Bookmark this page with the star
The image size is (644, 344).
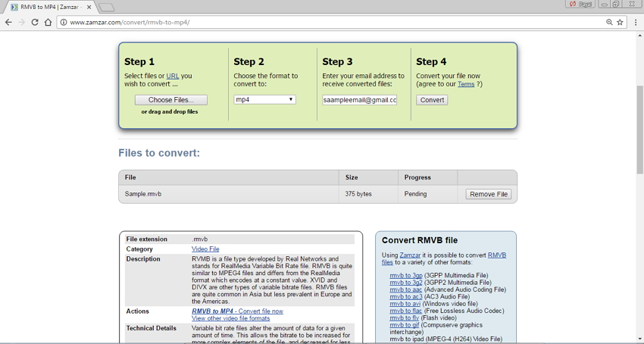[x=621, y=22]
